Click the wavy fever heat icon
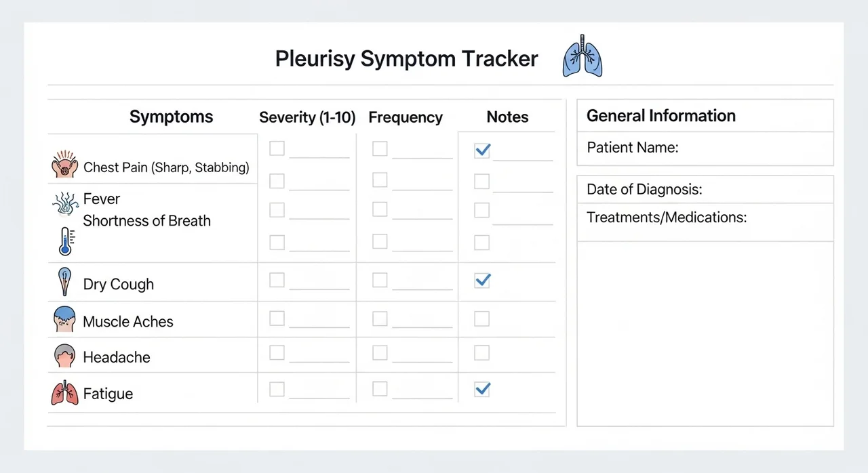This screenshot has width=868, height=473. (65, 203)
